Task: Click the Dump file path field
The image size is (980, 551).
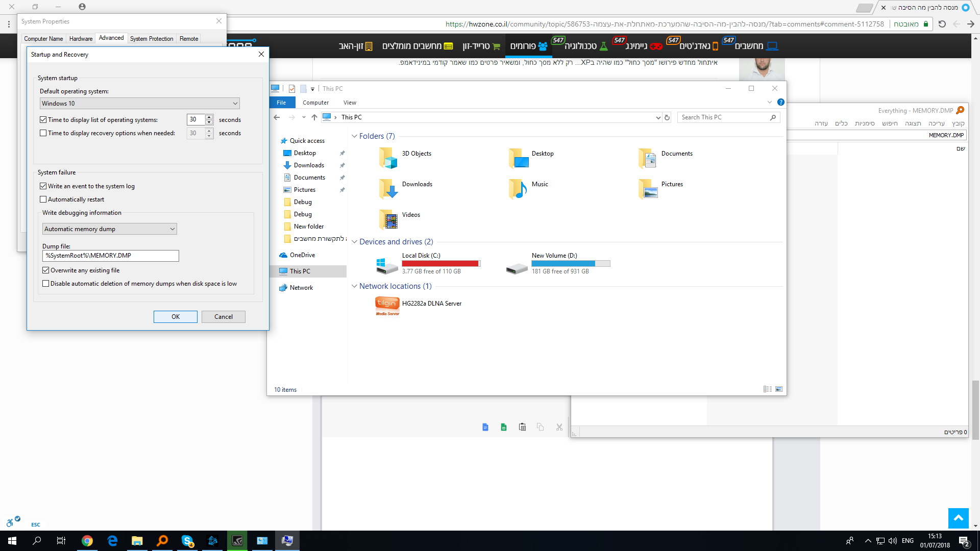Action: pos(111,256)
